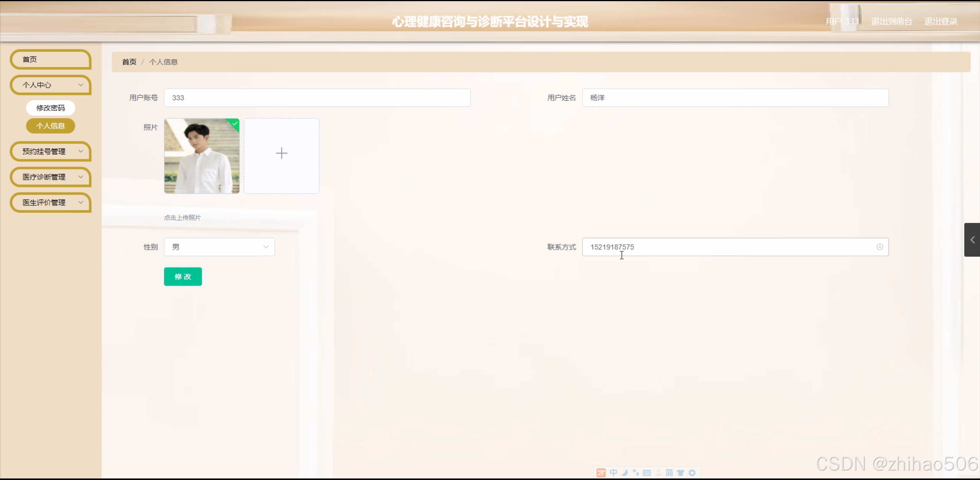
Task: Expand the 预约挂号管理 menu
Action: click(51, 151)
